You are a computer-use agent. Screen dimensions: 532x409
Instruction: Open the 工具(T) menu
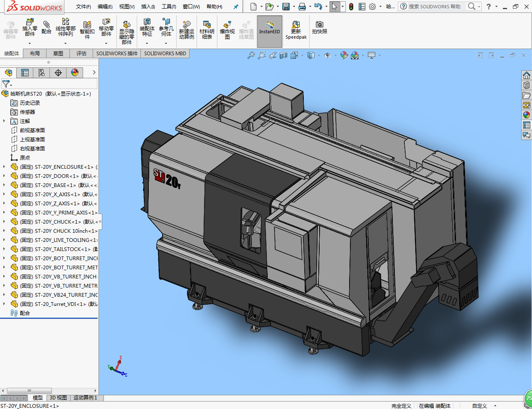click(x=169, y=7)
